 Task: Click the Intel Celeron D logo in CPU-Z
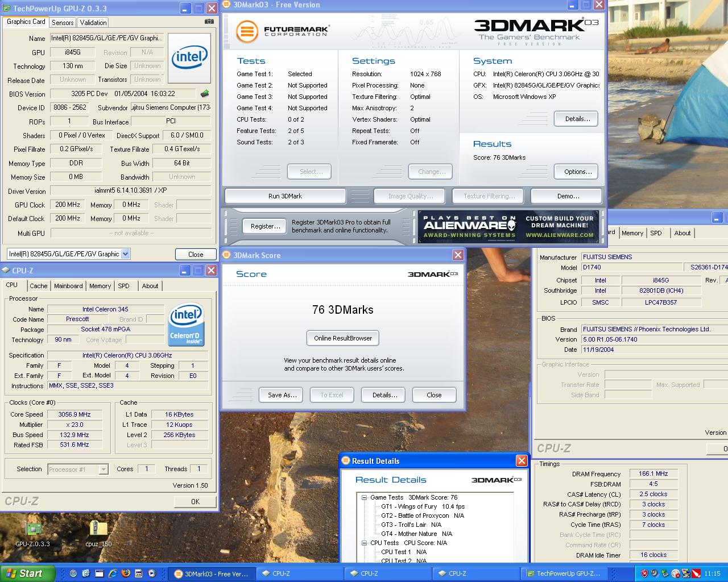click(x=186, y=326)
